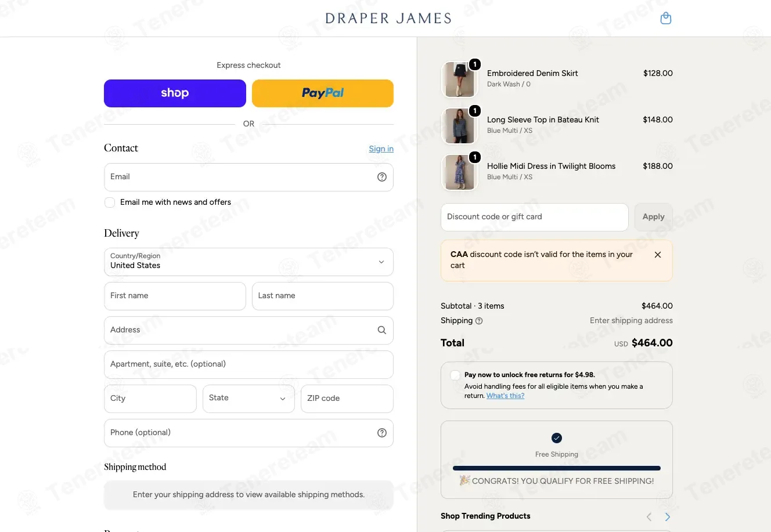Click the Phone (optional) field
This screenshot has width=771, height=532.
248,433
